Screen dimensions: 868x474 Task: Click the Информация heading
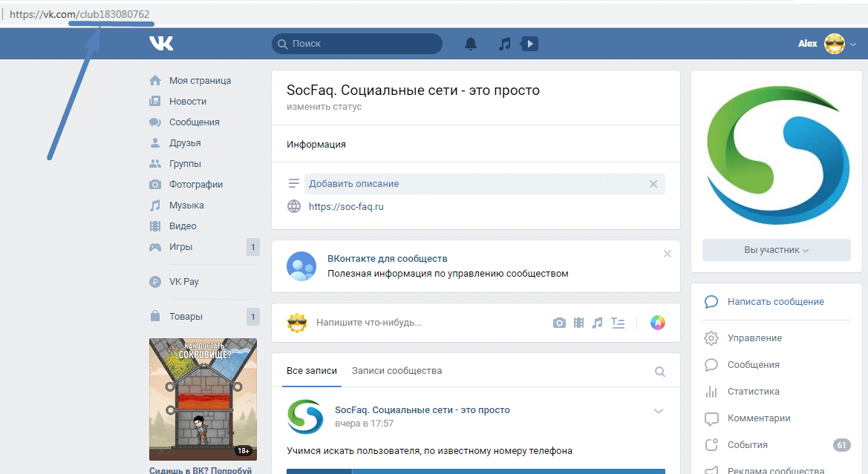coord(316,145)
